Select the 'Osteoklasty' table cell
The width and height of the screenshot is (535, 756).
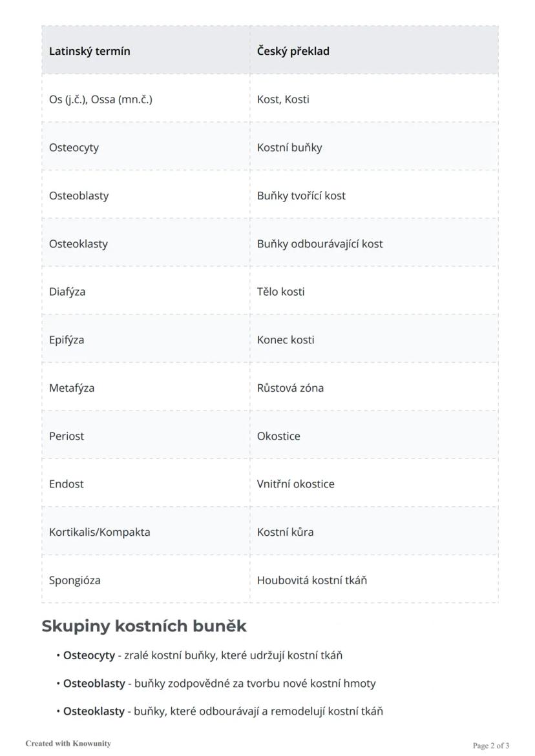(79, 243)
